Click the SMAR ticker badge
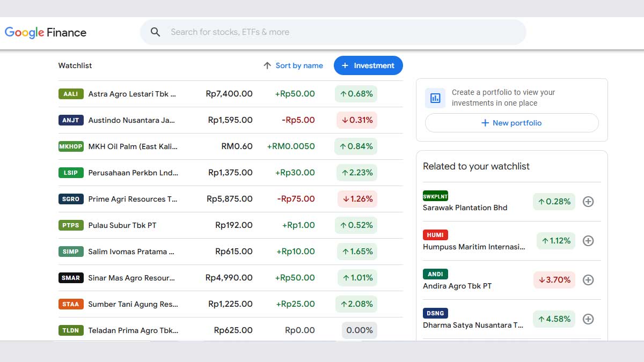This screenshot has width=644, height=362. pos(71,278)
